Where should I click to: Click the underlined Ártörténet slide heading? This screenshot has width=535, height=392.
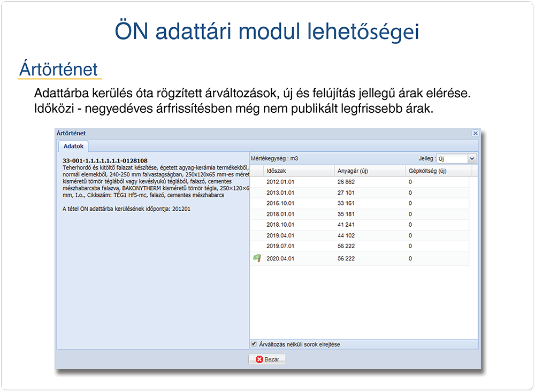59,70
